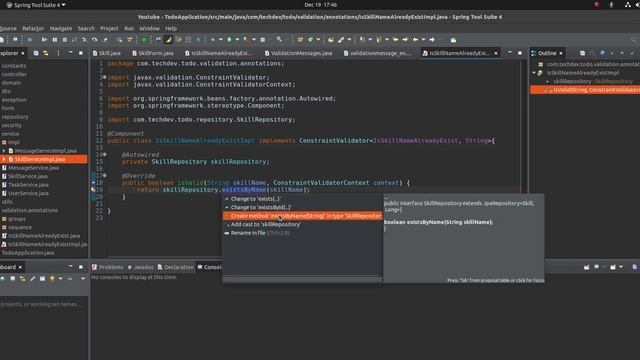
Task: Click the Boot Dashboard filter text field
Action: click(x=44, y=304)
